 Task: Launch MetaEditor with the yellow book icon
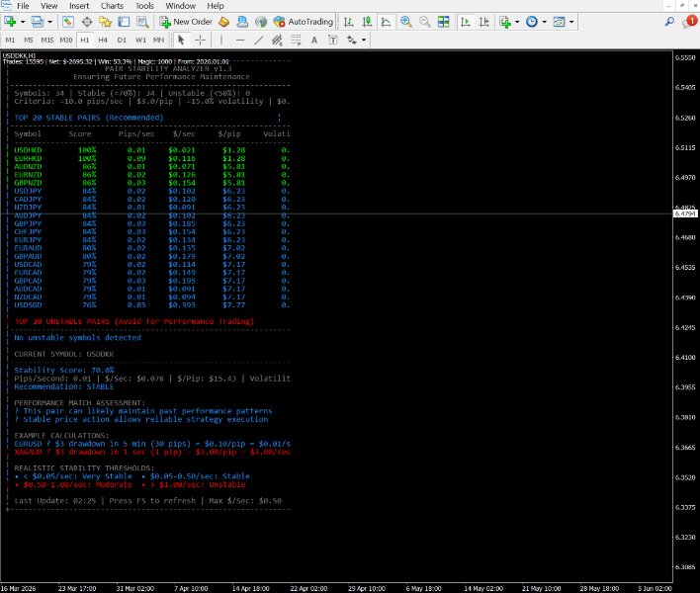pyautogui.click(x=223, y=22)
